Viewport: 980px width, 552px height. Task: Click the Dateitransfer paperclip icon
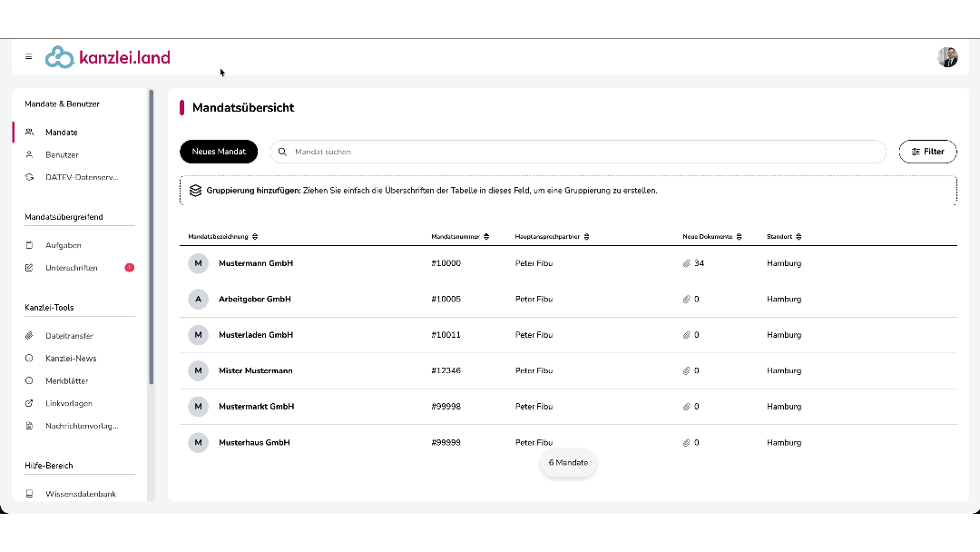[29, 336]
